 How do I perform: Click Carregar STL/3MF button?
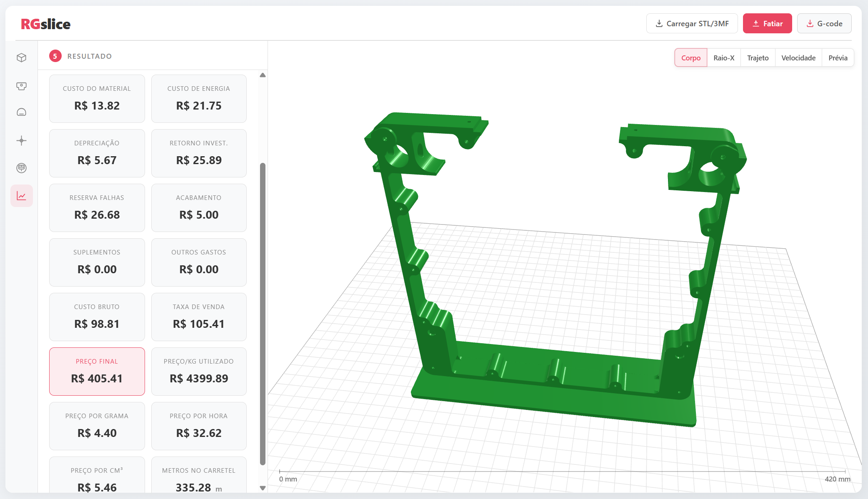(x=692, y=23)
